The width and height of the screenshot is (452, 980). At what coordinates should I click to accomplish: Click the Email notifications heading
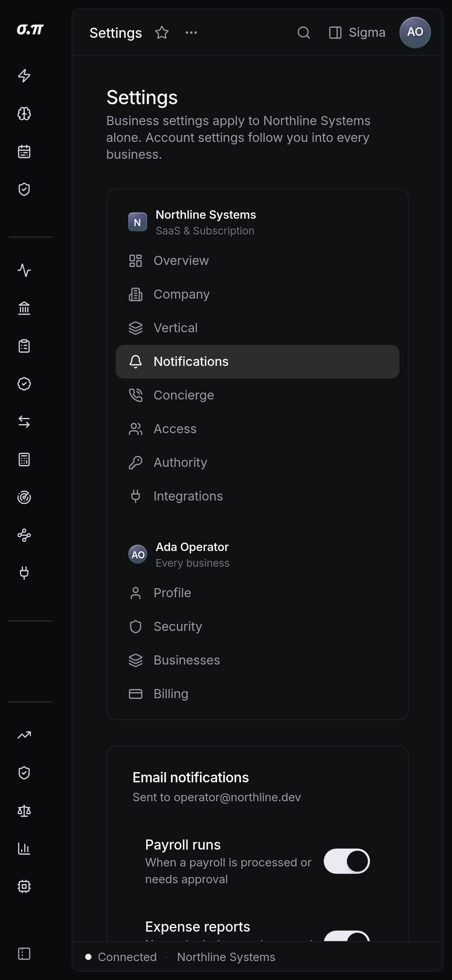click(191, 778)
